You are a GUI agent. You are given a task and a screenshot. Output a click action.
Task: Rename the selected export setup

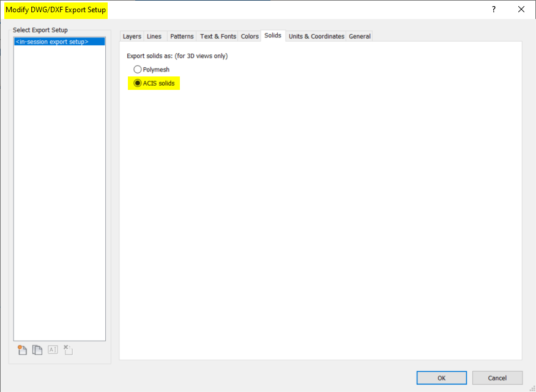pyautogui.click(x=52, y=349)
